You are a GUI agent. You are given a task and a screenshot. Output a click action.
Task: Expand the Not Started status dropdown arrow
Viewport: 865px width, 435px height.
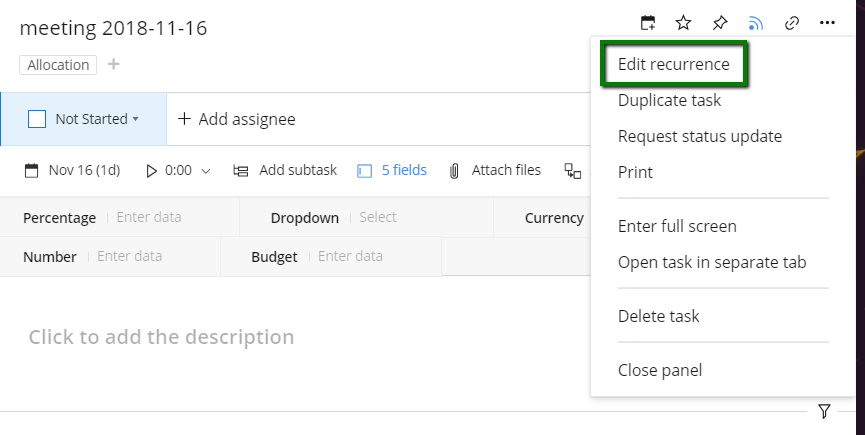136,120
